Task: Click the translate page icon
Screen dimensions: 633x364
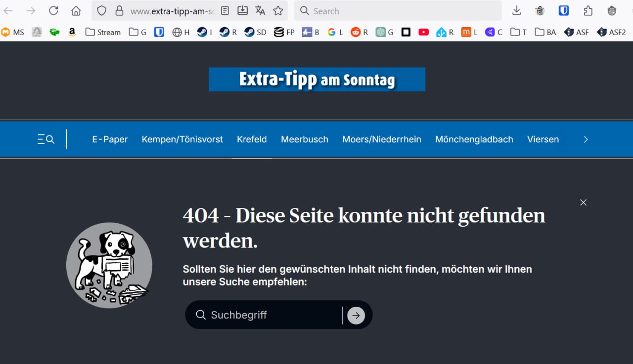Action: pos(260,11)
